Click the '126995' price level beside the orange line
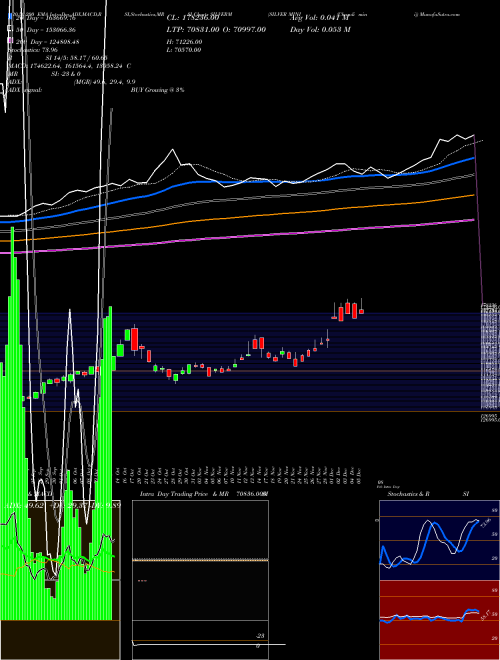 pyautogui.click(x=488, y=416)
